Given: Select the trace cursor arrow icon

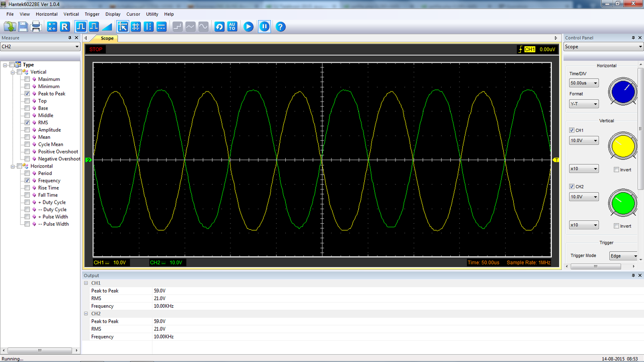Looking at the screenshot, I should click(x=123, y=27).
